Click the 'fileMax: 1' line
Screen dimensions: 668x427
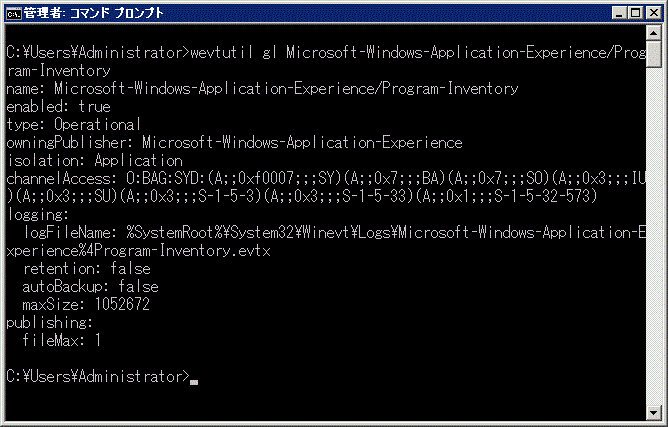61,340
